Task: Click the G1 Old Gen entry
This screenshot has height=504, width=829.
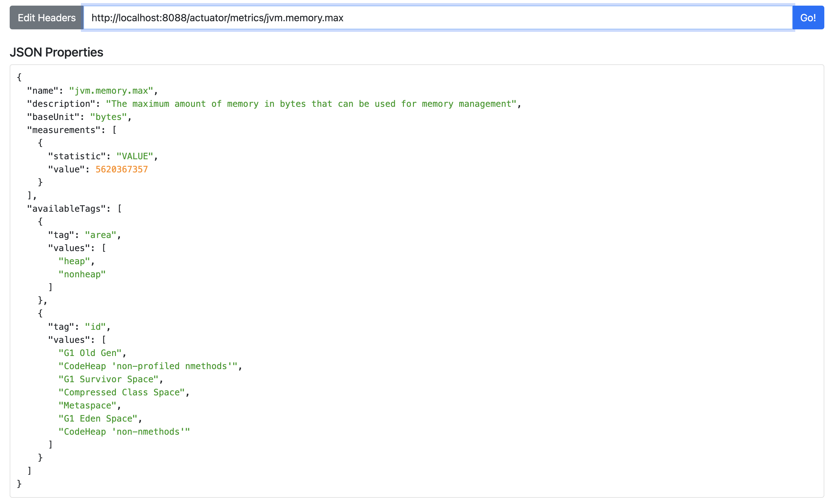Action: tap(90, 353)
